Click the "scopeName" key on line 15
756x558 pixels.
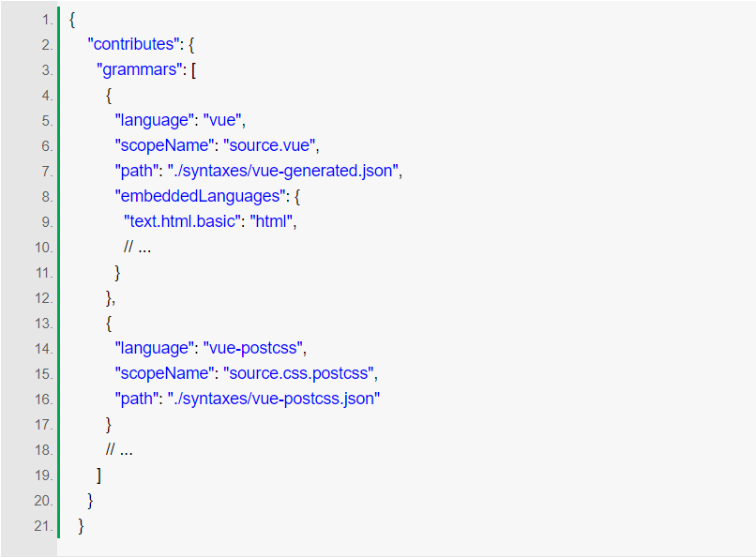(164, 373)
